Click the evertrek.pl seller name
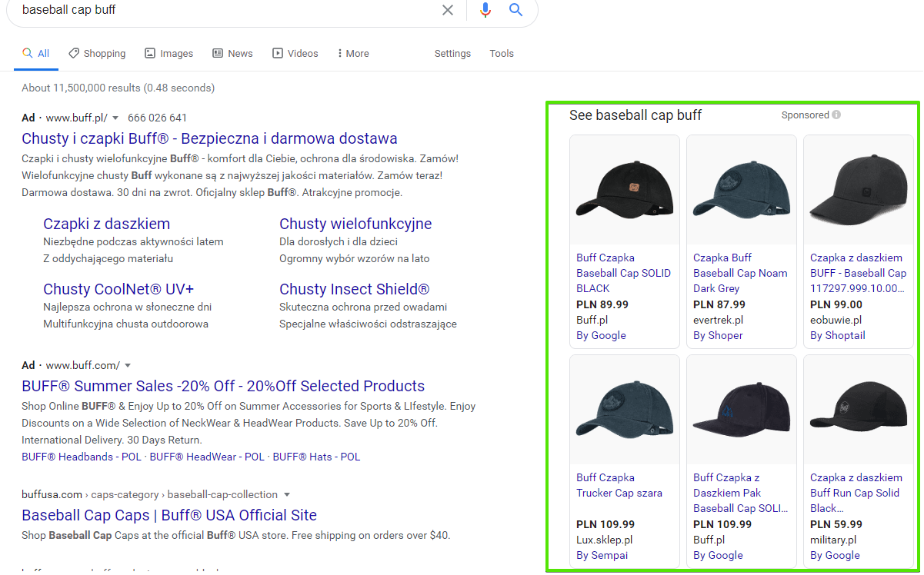Viewport: 924px width, 575px height. (718, 320)
